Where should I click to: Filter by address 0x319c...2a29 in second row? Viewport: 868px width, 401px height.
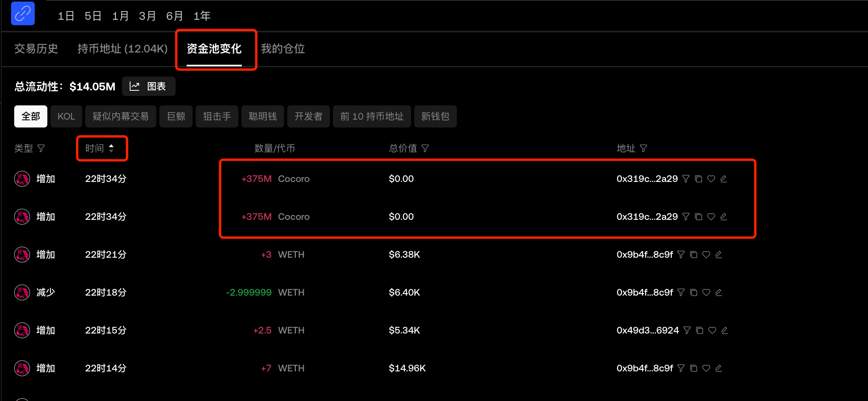686,217
